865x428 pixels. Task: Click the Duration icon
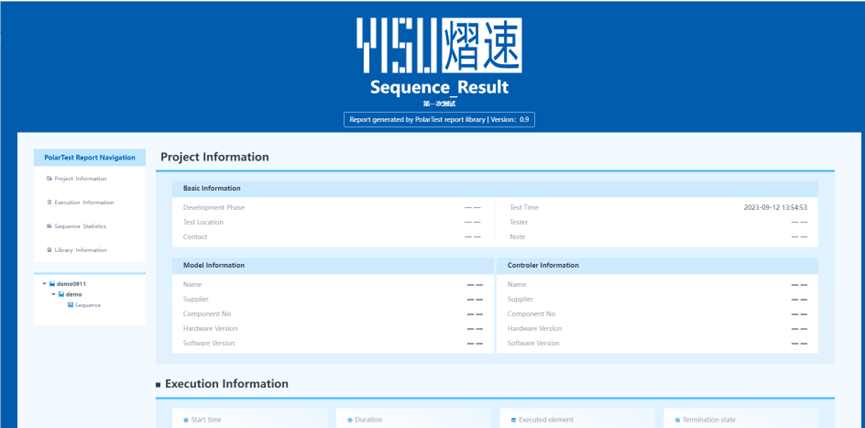[350, 420]
